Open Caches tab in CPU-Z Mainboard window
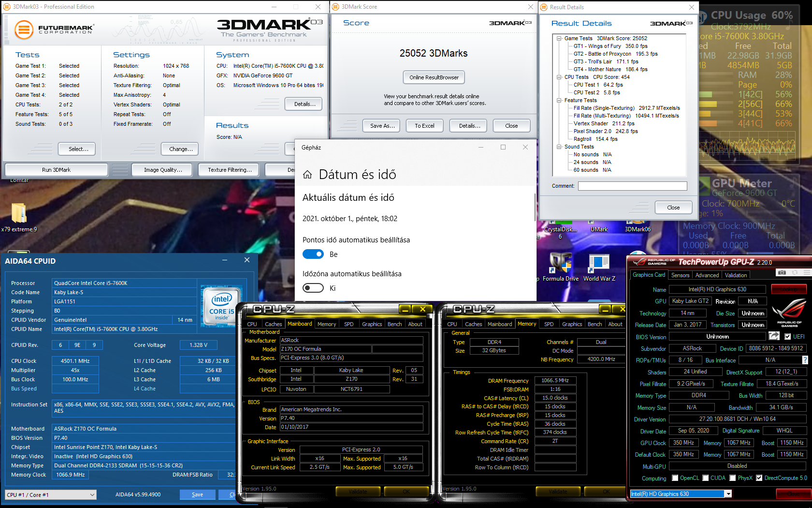 pos(273,324)
